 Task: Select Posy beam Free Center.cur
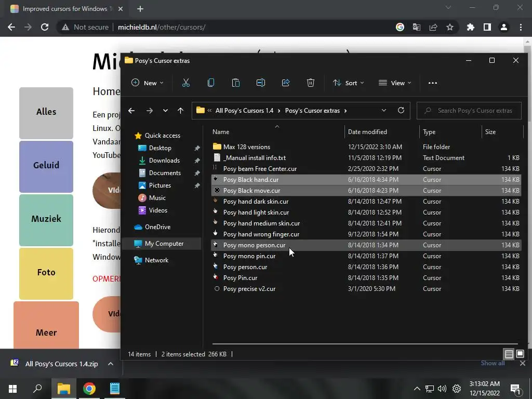click(366, 169)
